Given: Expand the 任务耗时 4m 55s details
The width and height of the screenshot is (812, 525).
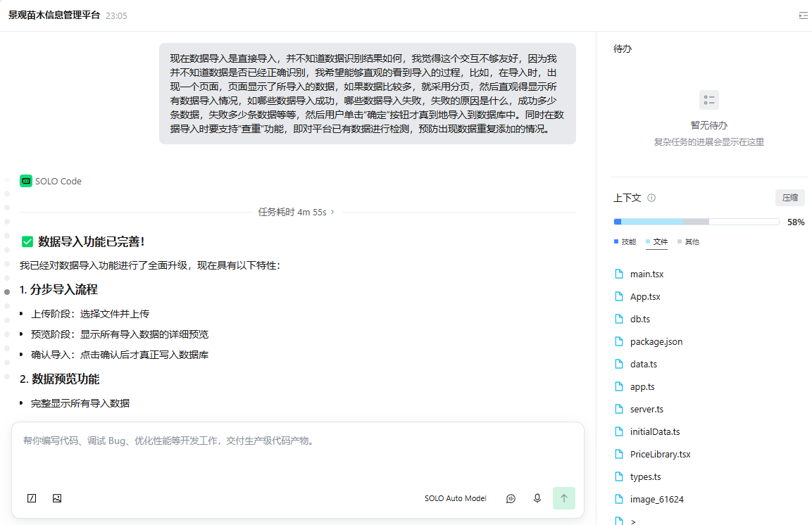Looking at the screenshot, I should pyautogui.click(x=296, y=212).
